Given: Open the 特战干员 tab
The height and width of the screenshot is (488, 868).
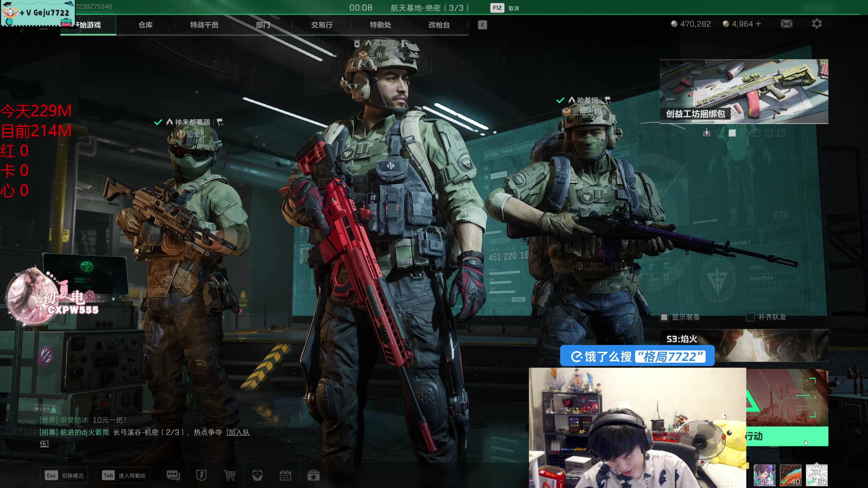Looking at the screenshot, I should click(204, 25).
